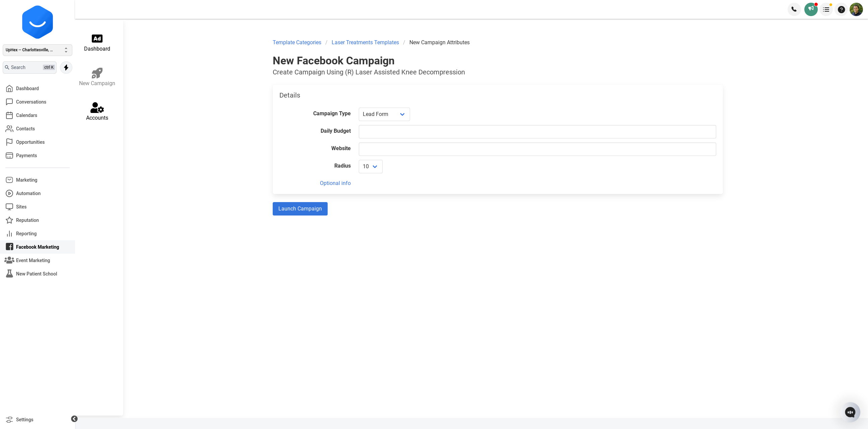Open Calendars in the sidebar
The height and width of the screenshot is (429, 868).
coord(38,115)
